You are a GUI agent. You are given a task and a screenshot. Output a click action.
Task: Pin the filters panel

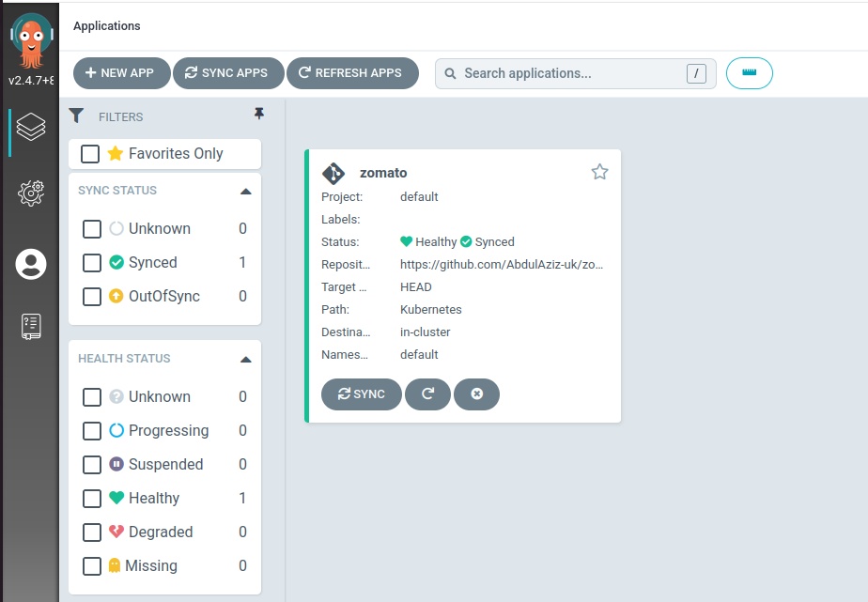coord(259,114)
